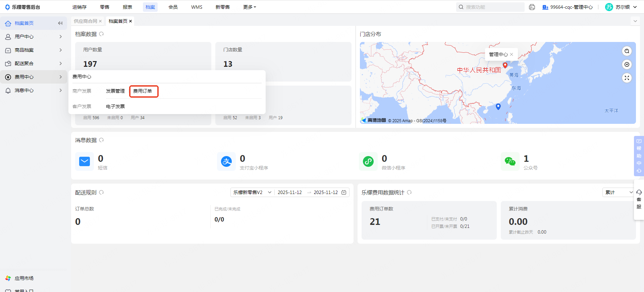
Task: Open the calendar date picker icon
Action: coord(344,192)
